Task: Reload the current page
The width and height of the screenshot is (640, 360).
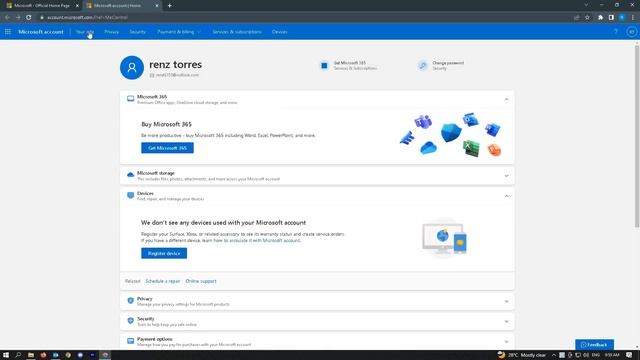Action: 29,18
